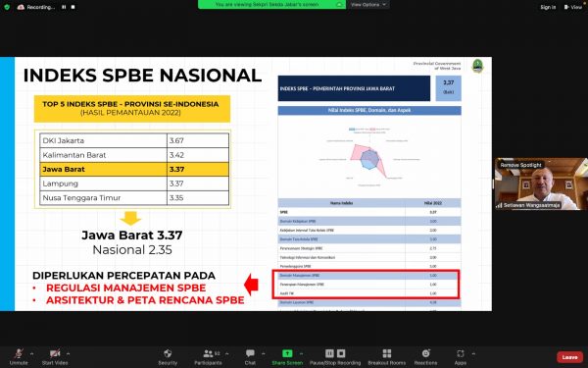588x368 pixels.
Task: Click Arsitektur & Peta Rencana SPBE bullet
Action: tap(145, 300)
